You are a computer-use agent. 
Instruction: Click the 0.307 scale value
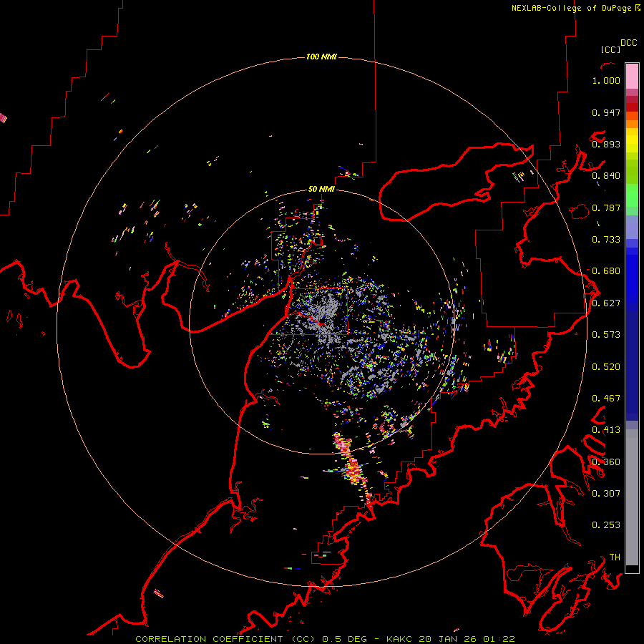point(606,493)
